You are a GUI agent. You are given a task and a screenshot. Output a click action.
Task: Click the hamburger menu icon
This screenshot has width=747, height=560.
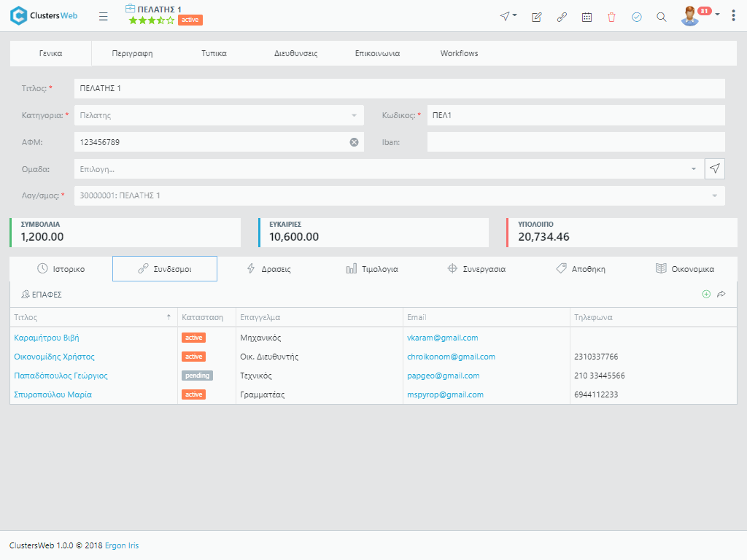pyautogui.click(x=103, y=17)
